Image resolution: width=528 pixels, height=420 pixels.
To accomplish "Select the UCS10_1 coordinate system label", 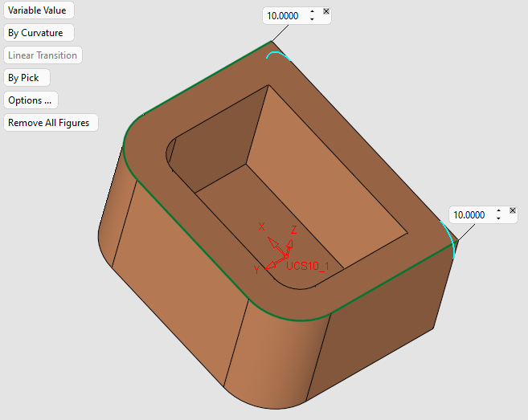I will pos(306,266).
